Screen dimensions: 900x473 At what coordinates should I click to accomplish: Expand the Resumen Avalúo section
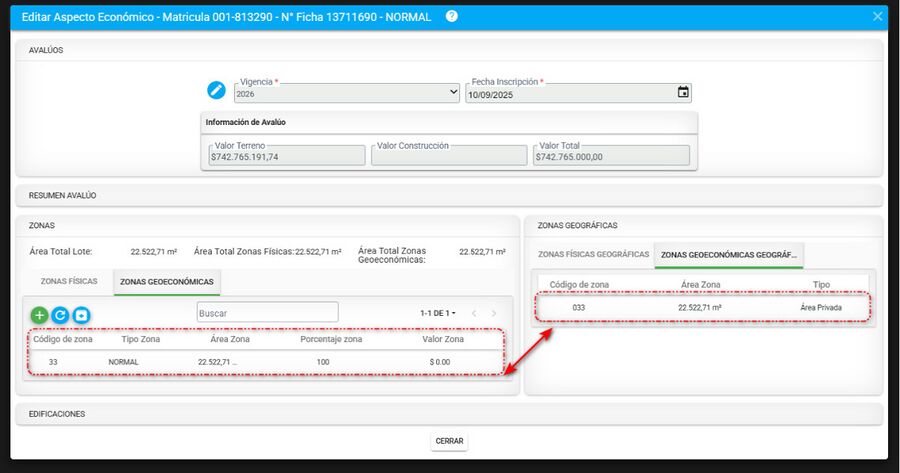click(x=449, y=195)
